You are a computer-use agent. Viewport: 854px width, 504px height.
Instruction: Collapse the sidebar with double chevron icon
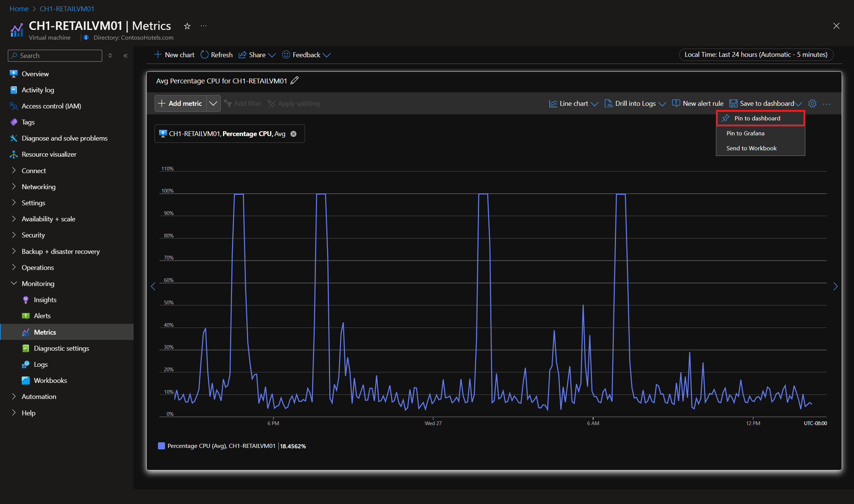point(126,56)
